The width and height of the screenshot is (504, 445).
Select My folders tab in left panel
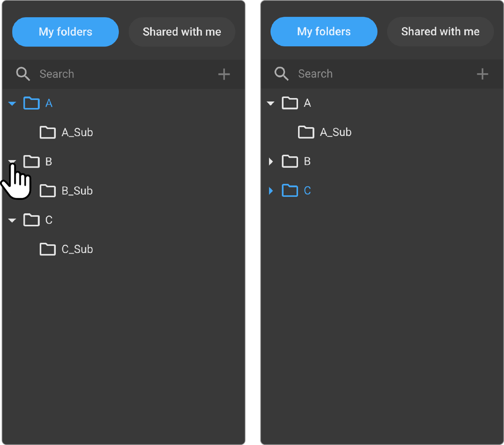click(65, 32)
